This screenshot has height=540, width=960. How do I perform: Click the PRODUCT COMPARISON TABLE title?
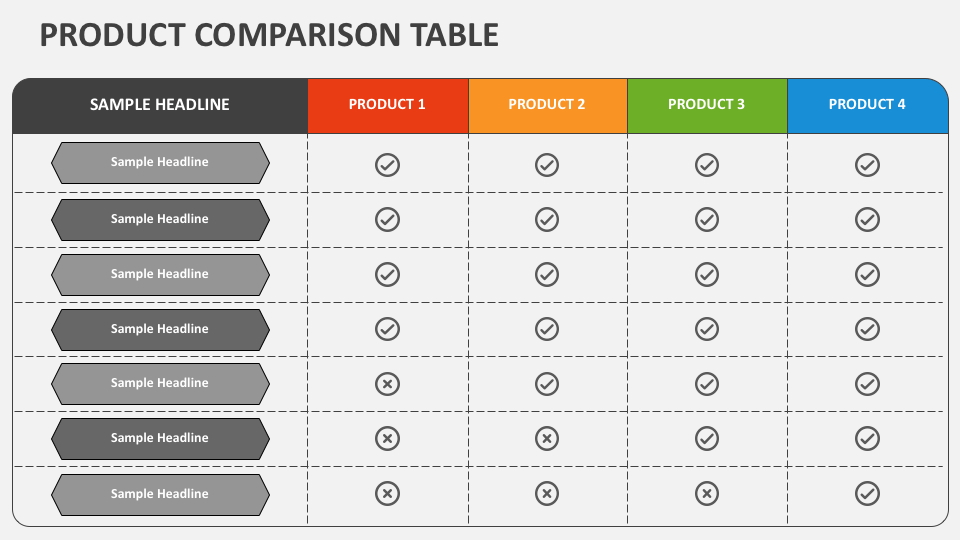click(269, 35)
